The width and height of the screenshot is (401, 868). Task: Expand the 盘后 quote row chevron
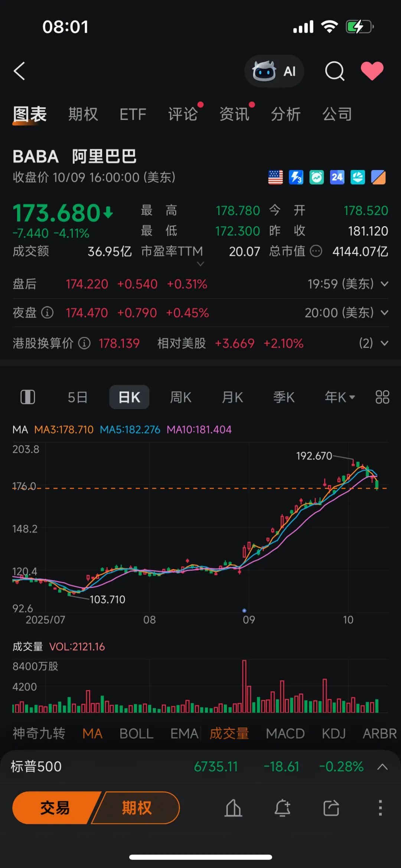[385, 284]
